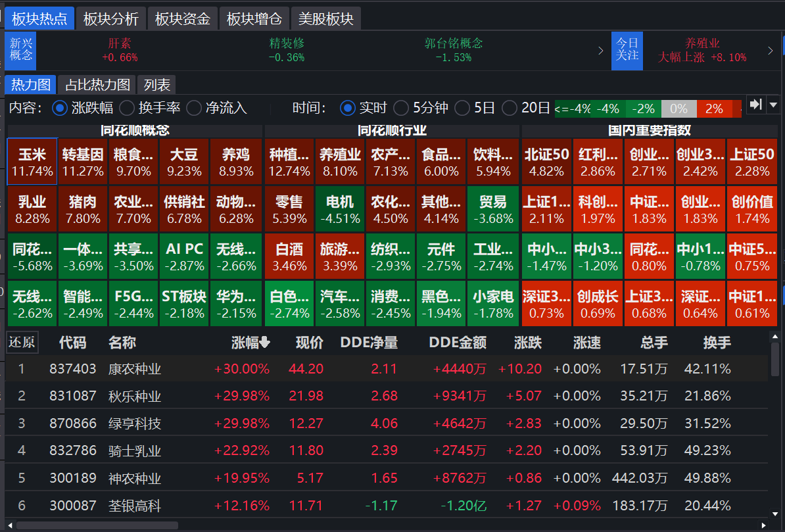Expand the chevron right of 养殖业 ticker

pos(771,51)
